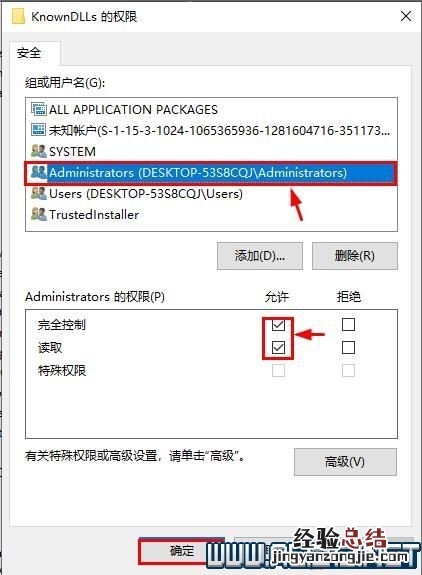Click the 删除(R) (Remove) button

click(355, 256)
